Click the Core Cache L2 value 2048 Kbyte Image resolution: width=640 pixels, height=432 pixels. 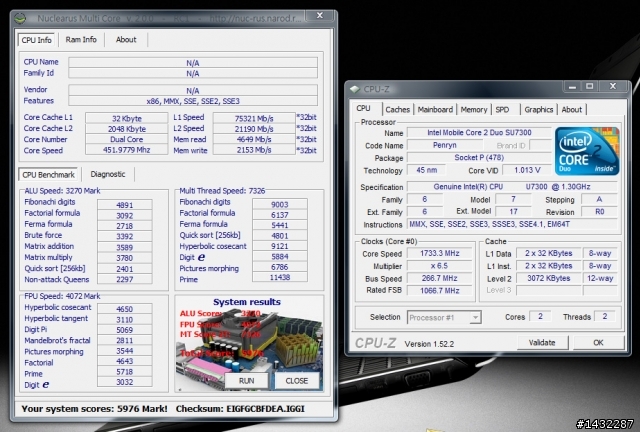coord(127,129)
